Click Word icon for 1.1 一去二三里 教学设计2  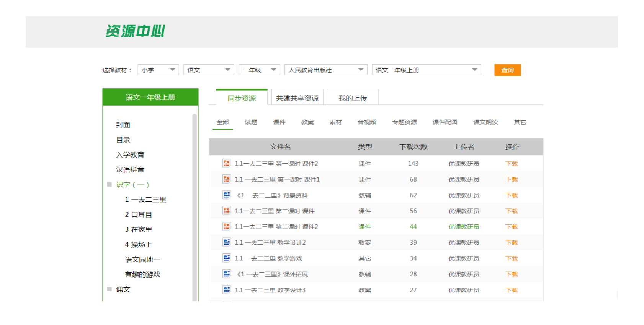coord(227,242)
